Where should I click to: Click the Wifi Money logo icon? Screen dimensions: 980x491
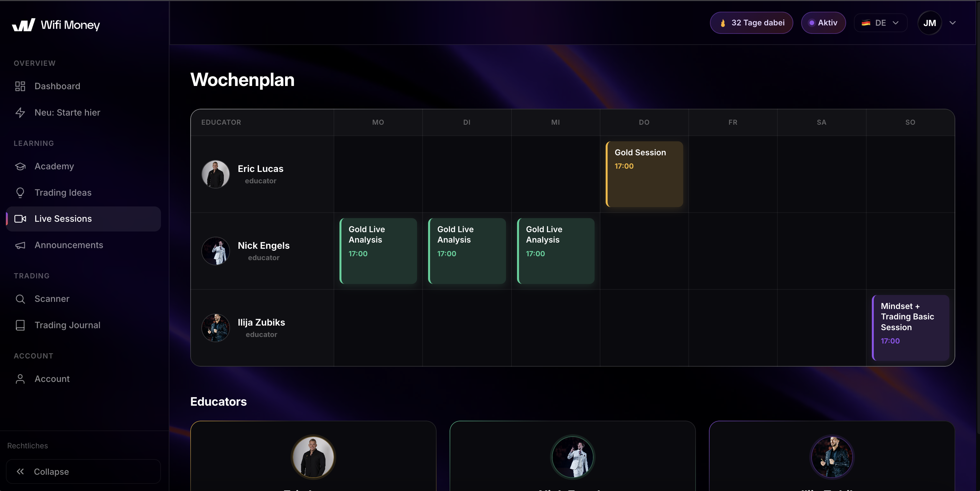(x=23, y=25)
